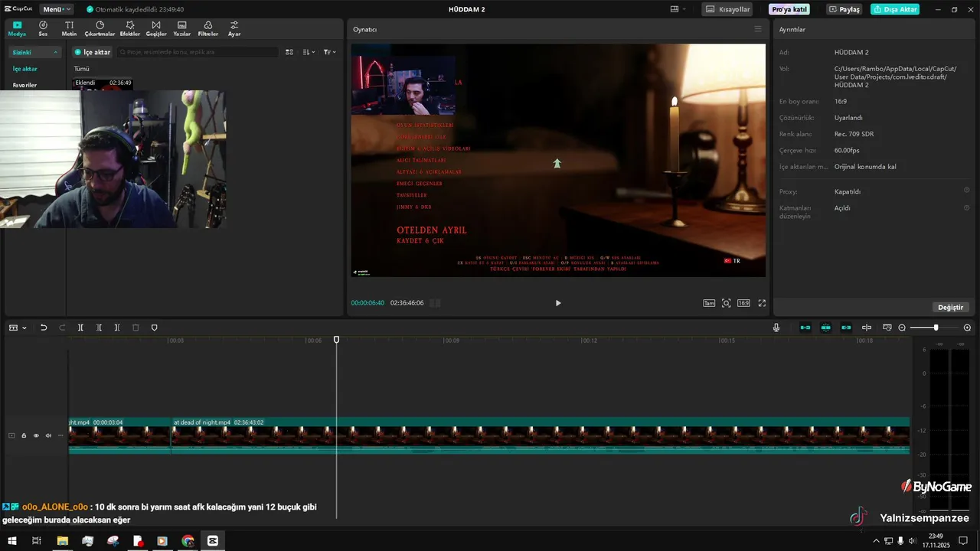Start voiceover with the microphone icon
Viewport: 980px width, 551px height.
point(776,328)
